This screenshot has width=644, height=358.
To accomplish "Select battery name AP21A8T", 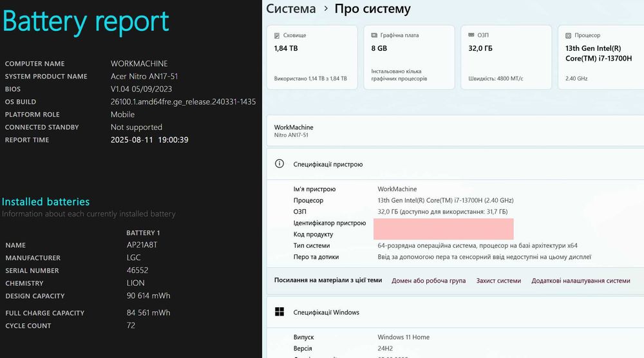I will (x=142, y=245).
